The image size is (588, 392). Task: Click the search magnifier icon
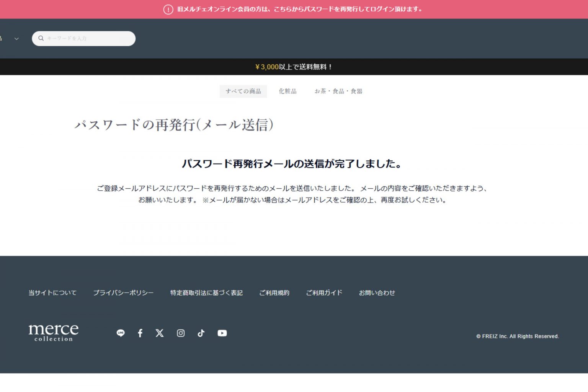click(x=41, y=38)
